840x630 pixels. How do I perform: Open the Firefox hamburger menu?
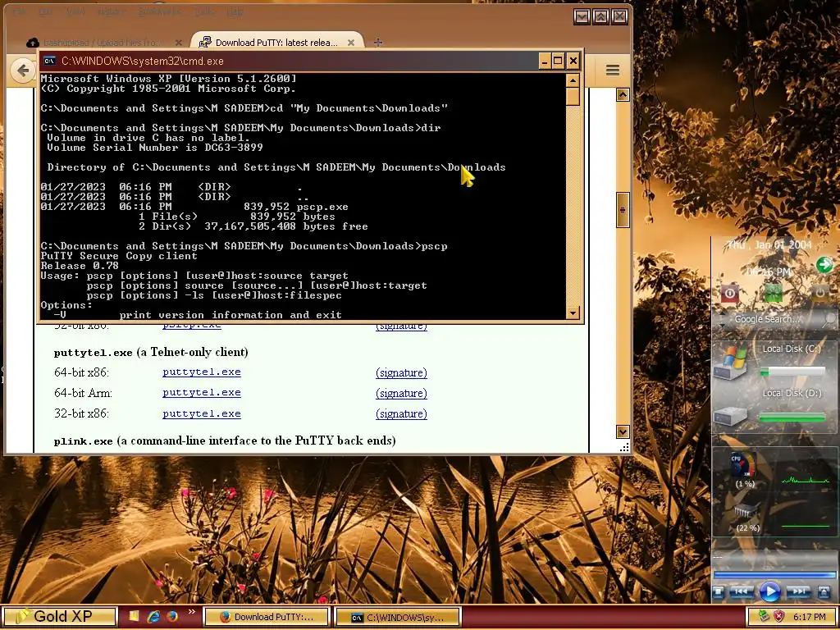point(612,71)
